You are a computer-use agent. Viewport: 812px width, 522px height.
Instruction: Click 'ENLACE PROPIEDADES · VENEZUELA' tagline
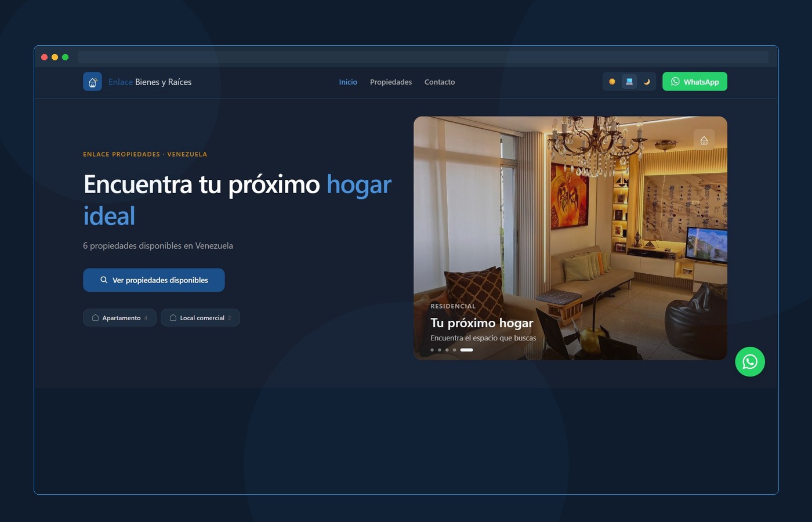pos(145,154)
